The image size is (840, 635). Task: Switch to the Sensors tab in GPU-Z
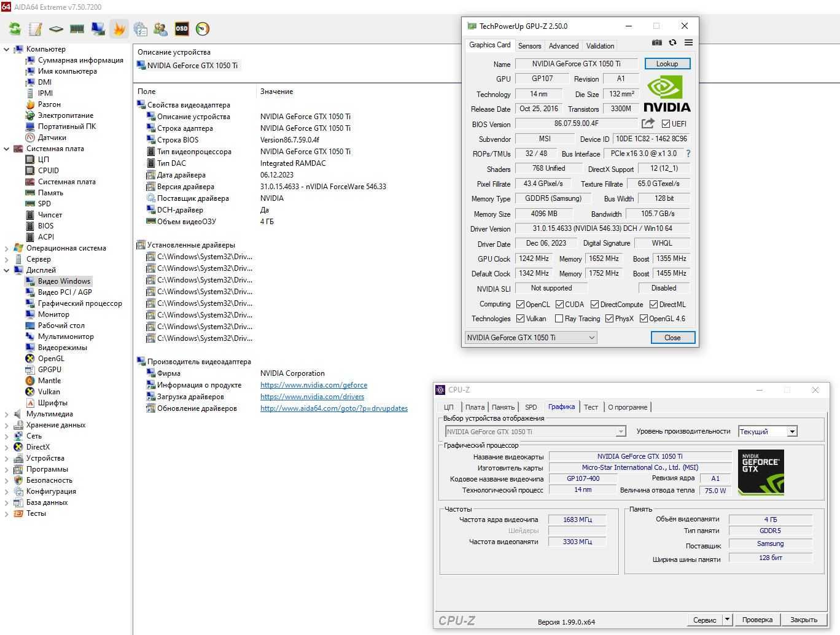tap(529, 46)
